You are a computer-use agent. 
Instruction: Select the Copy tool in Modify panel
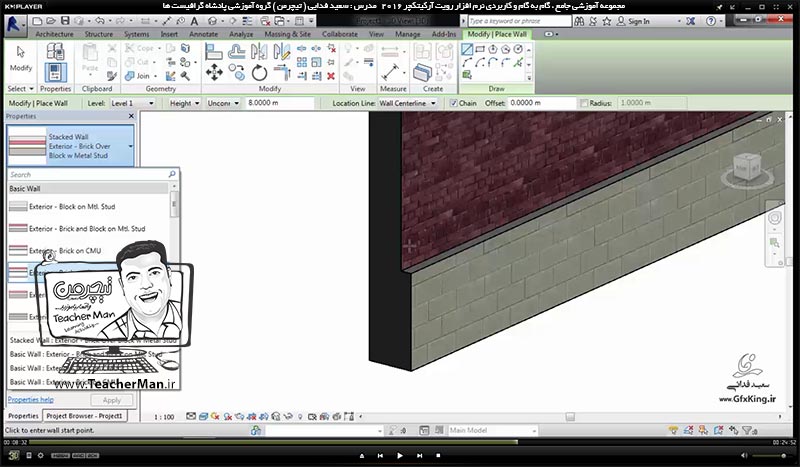tap(236, 72)
